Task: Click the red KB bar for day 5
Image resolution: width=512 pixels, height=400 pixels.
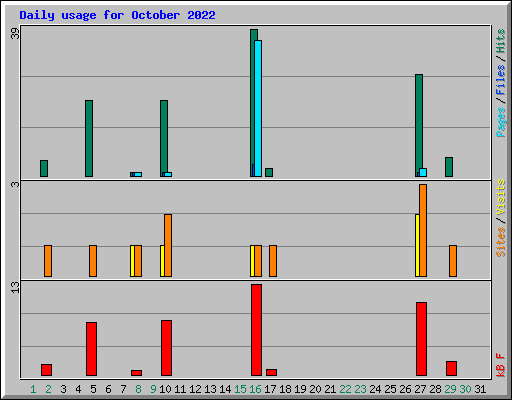Action: (91, 349)
